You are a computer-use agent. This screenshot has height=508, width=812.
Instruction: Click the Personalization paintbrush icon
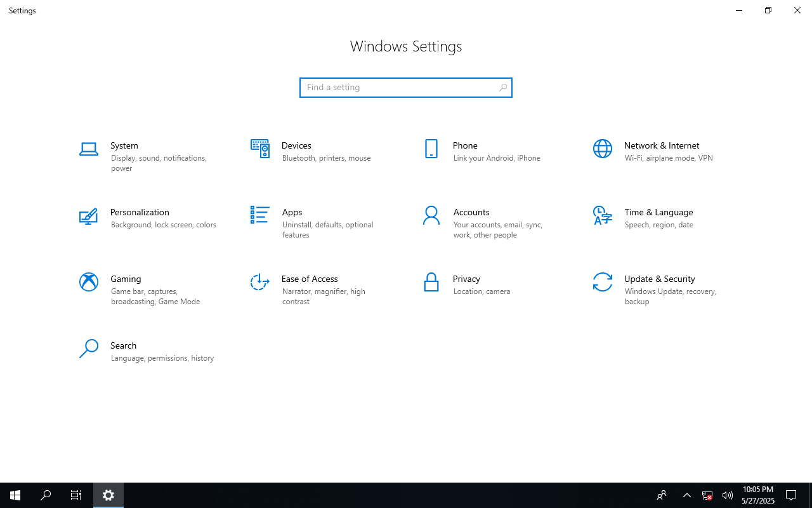point(89,216)
